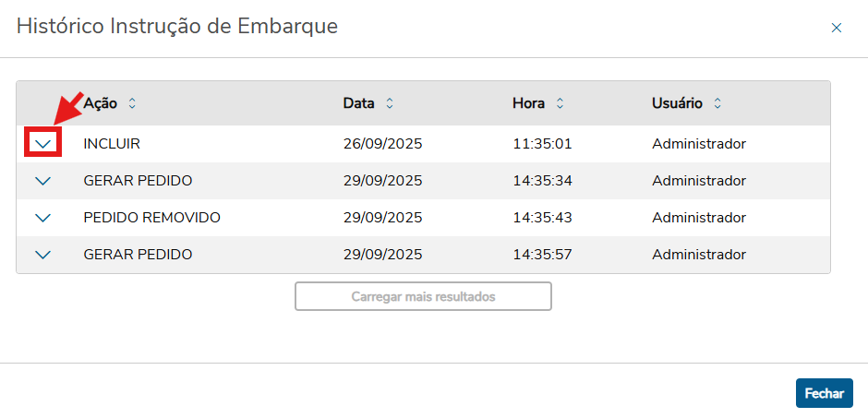Click Carregar mais resultados button

[423, 297]
